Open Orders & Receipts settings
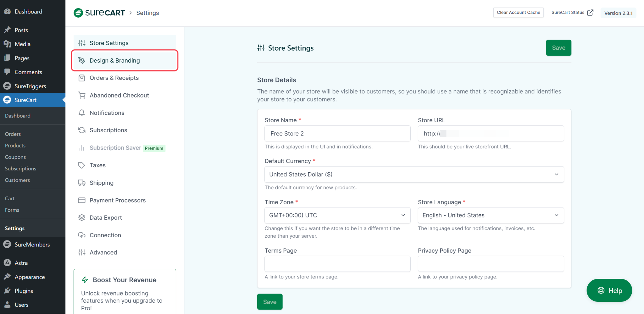The image size is (644, 314). 125,78
